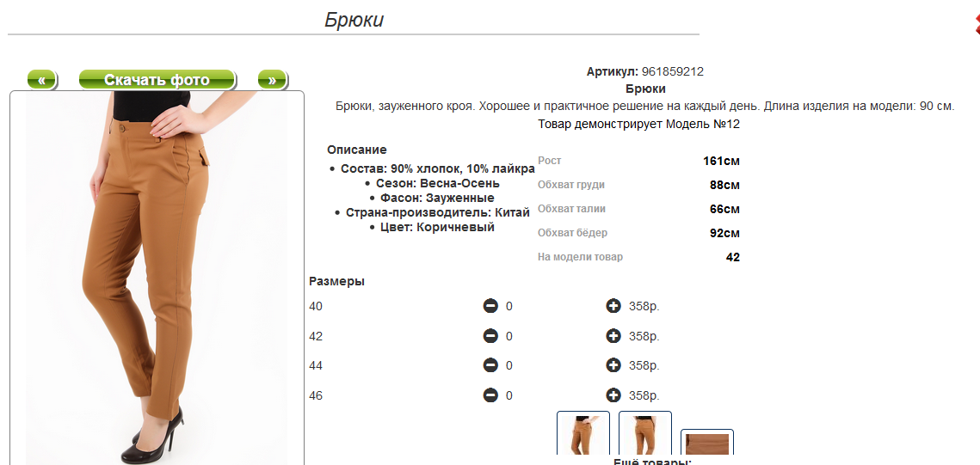Screen dimensions: 980x465
Task: Click the Обхват талии value 66см
Action: (724, 209)
